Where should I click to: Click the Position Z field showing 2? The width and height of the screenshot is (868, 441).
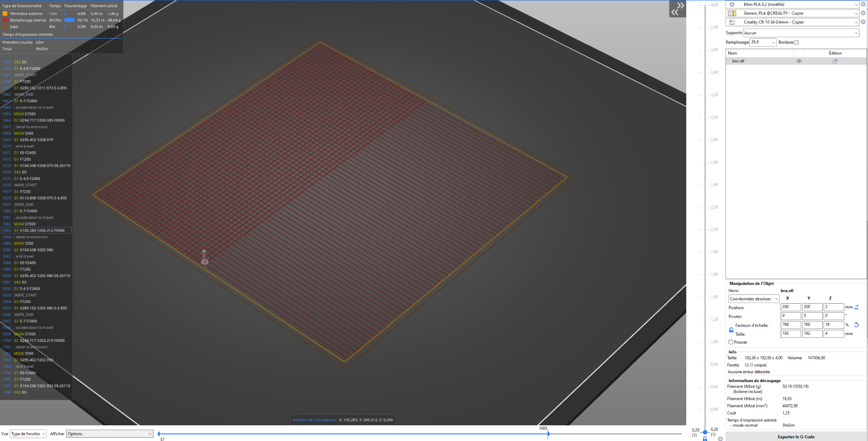[x=834, y=307]
